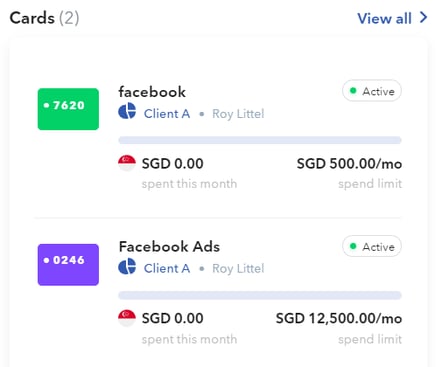
Task: Select the Client A link under Facebook Ads
Action: tap(167, 268)
